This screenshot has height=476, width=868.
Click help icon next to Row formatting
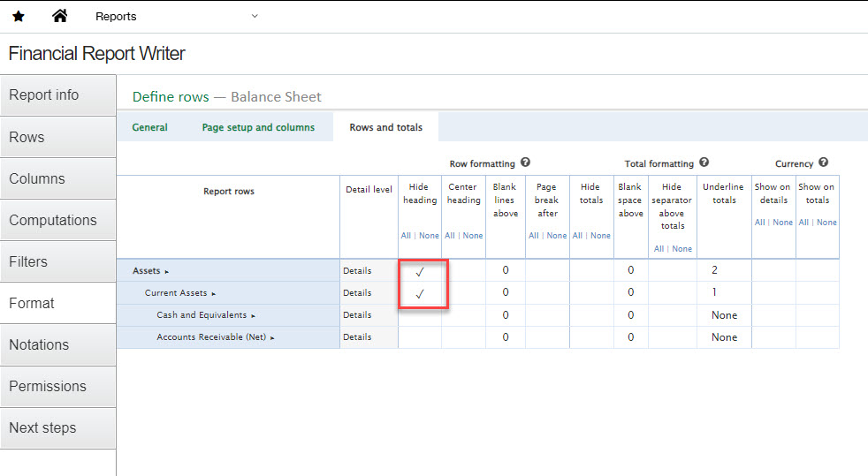[x=525, y=162]
